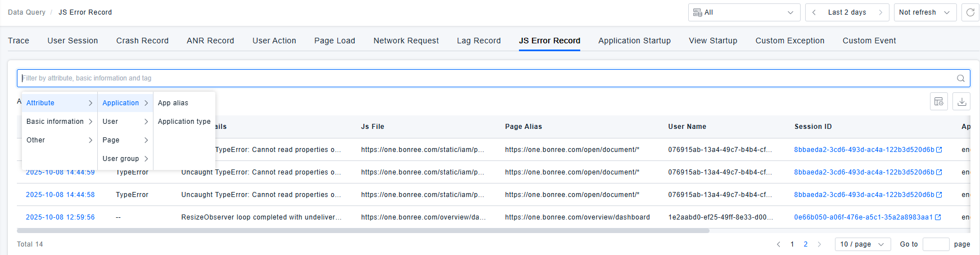
Task: Expand the Basic information submenu
Action: 59,122
